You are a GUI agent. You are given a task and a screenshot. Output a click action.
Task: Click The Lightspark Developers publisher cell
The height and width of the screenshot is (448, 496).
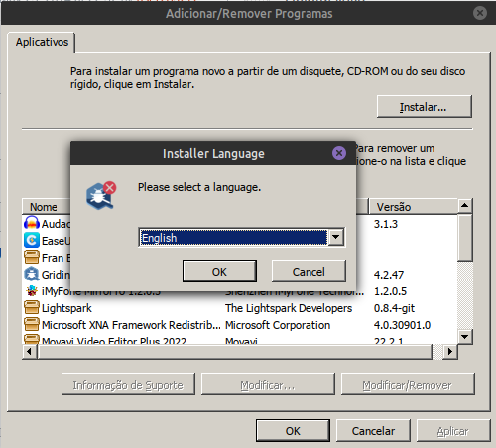(x=289, y=308)
